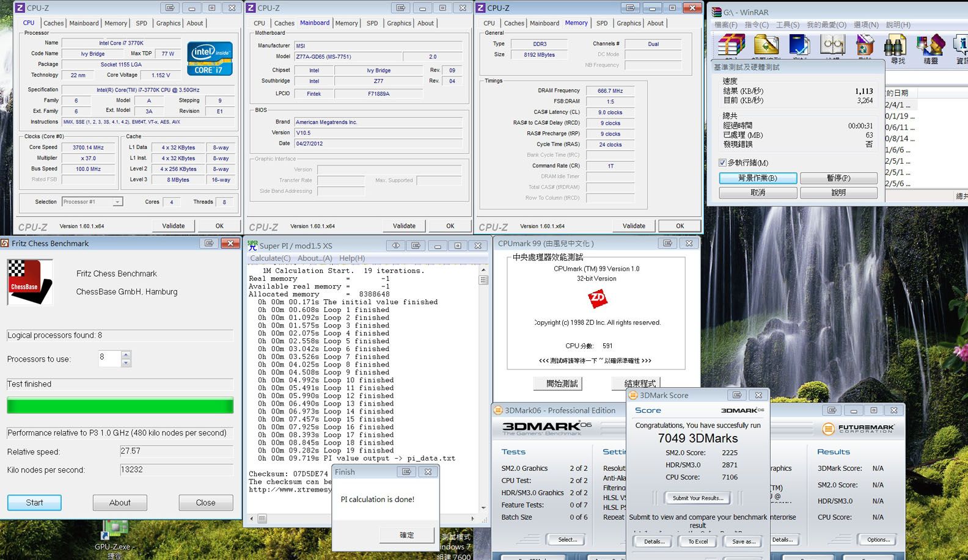Click Validate in the CPU-Z Memory window
The width and height of the screenshot is (968, 560).
point(634,226)
